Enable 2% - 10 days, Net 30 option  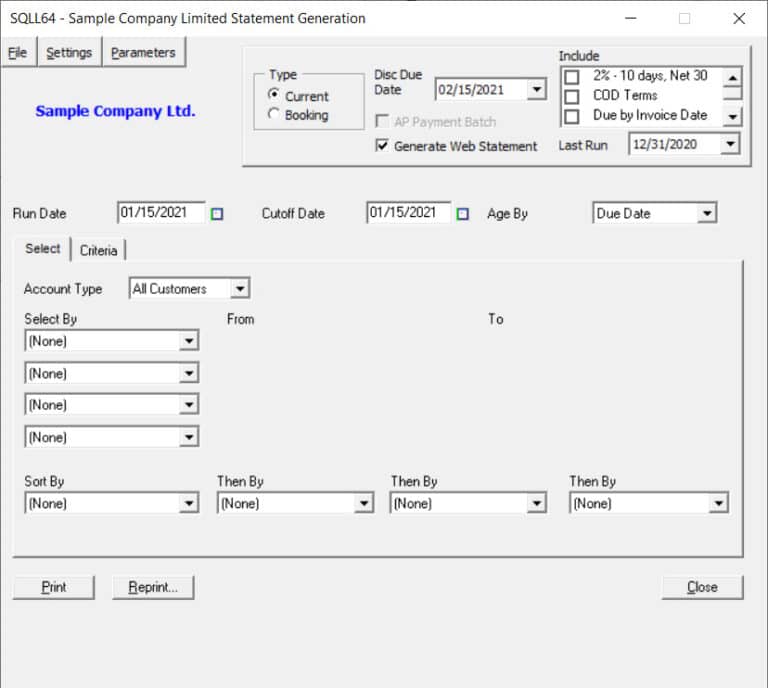point(571,77)
